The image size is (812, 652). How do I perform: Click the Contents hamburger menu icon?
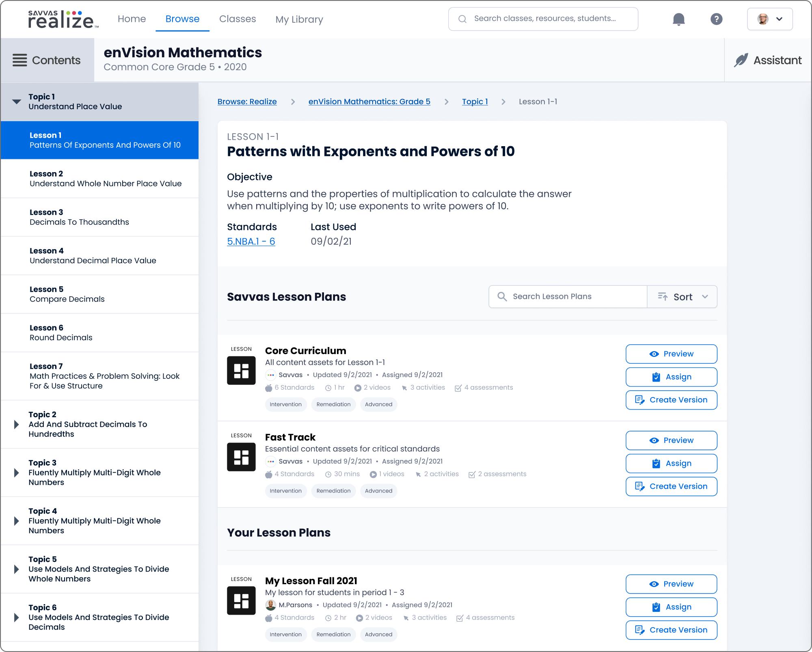click(x=19, y=60)
